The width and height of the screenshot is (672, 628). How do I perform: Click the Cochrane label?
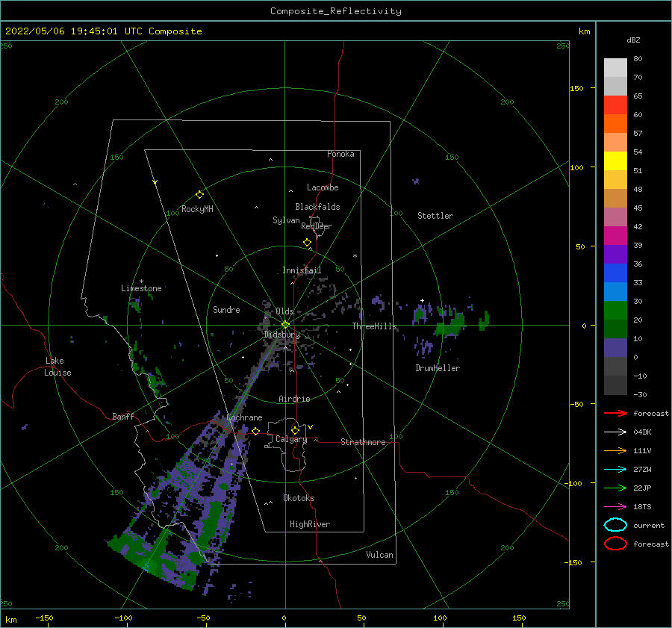click(244, 417)
